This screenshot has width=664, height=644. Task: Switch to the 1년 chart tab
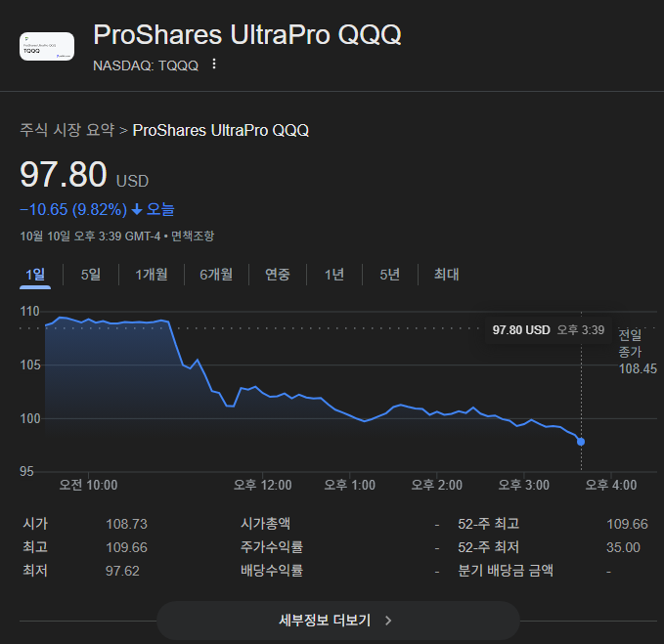coord(334,275)
